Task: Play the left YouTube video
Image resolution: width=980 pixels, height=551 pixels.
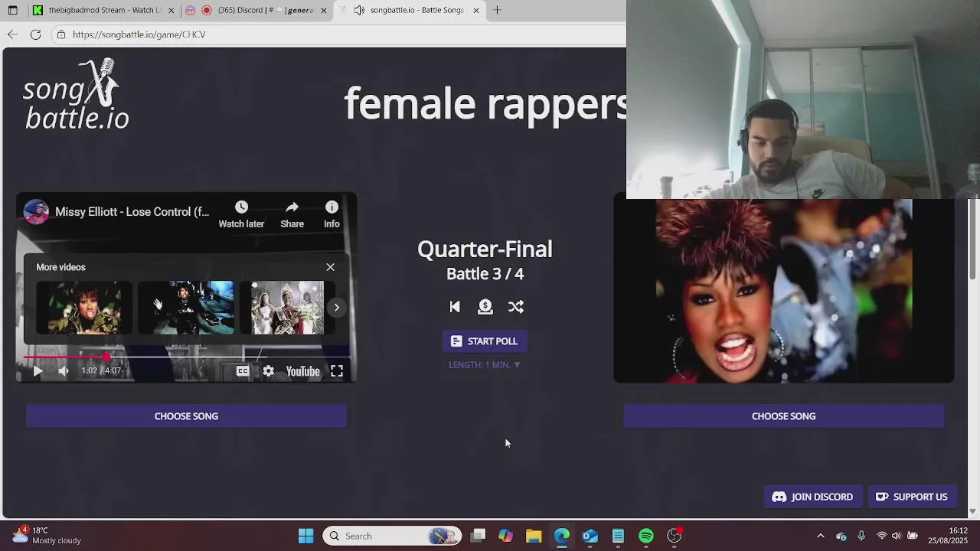Action: 38,371
